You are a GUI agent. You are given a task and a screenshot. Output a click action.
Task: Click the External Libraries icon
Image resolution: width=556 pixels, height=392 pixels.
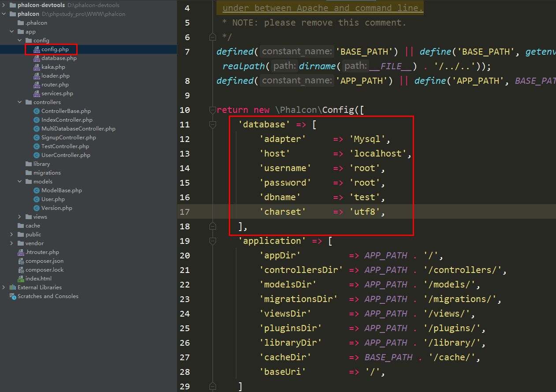(13, 287)
